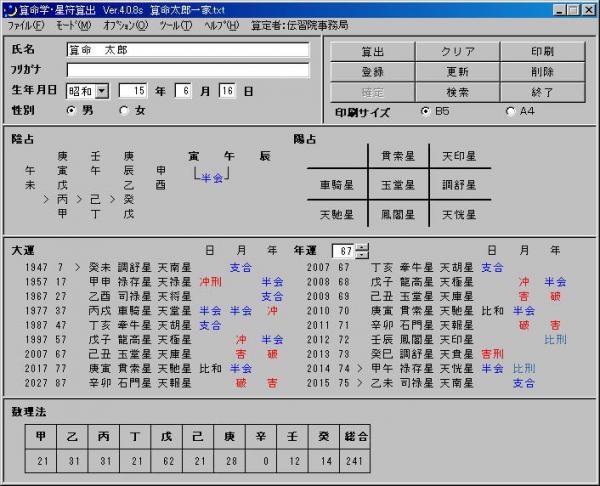Screen dimensions: 600x486
Task: Click 比和 in 2010 年運 row
Action: [x=492, y=311]
